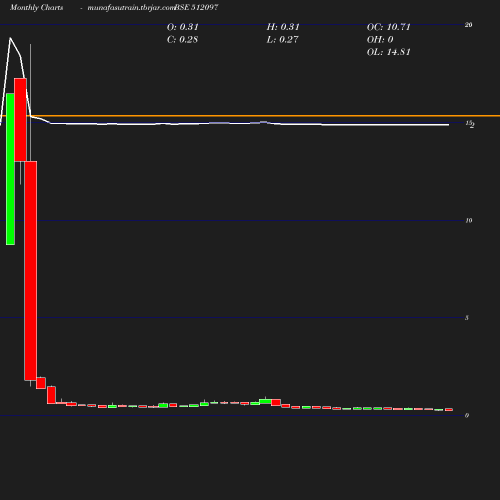Screen dimensions: 500x500
Task: Click the tallest red candlestick body
Action: click(x=31, y=271)
